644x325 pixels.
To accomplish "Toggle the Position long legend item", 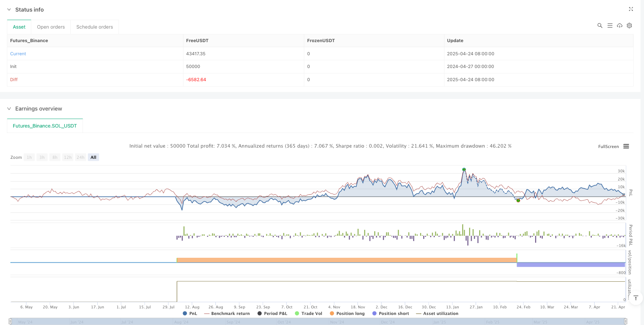I will (x=347, y=313).
